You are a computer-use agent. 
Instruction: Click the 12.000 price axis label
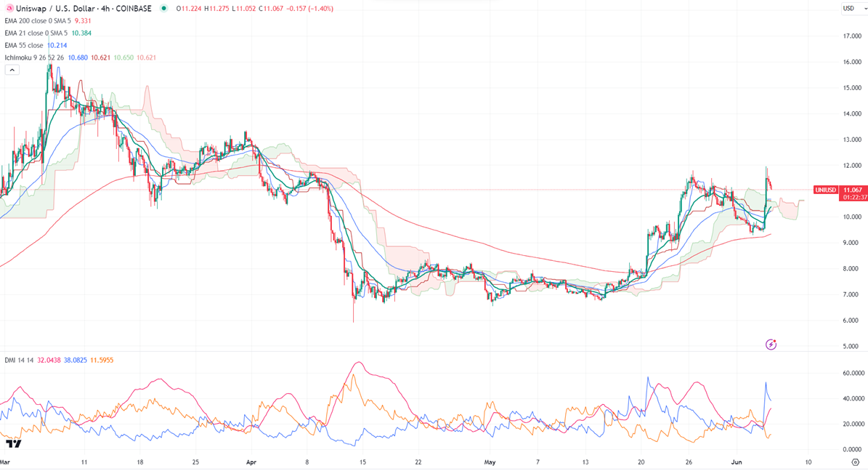click(x=852, y=165)
